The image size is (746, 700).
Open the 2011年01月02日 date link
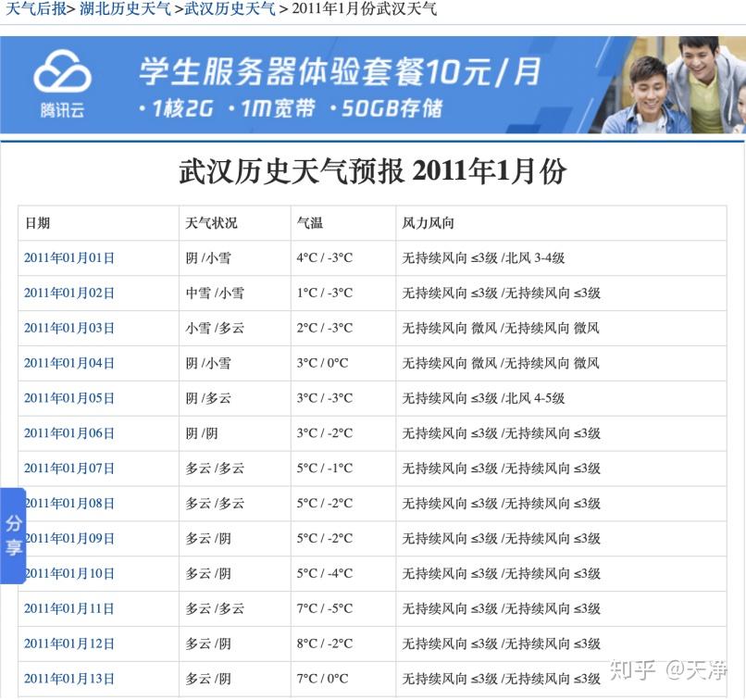[x=69, y=294]
